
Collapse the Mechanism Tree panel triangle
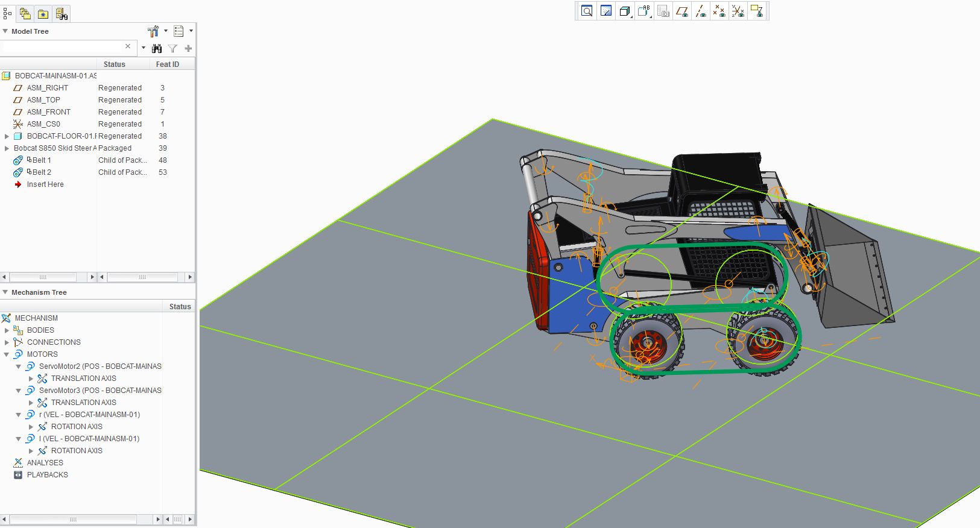(5, 292)
